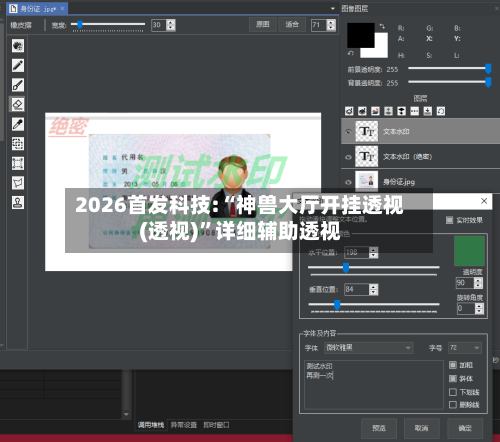Select the Pencil tool

click(18, 65)
